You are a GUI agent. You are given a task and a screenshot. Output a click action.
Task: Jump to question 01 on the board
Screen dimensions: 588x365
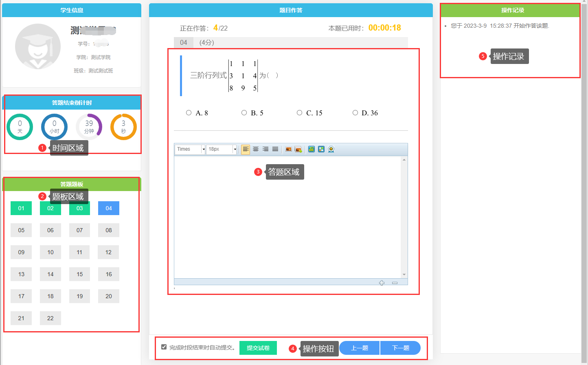(x=21, y=208)
